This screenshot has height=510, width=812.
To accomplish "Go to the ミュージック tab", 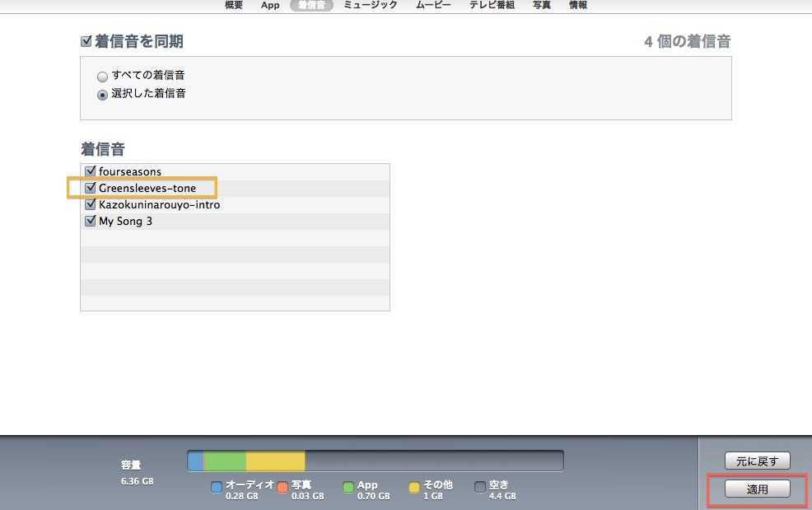I will (x=371, y=5).
